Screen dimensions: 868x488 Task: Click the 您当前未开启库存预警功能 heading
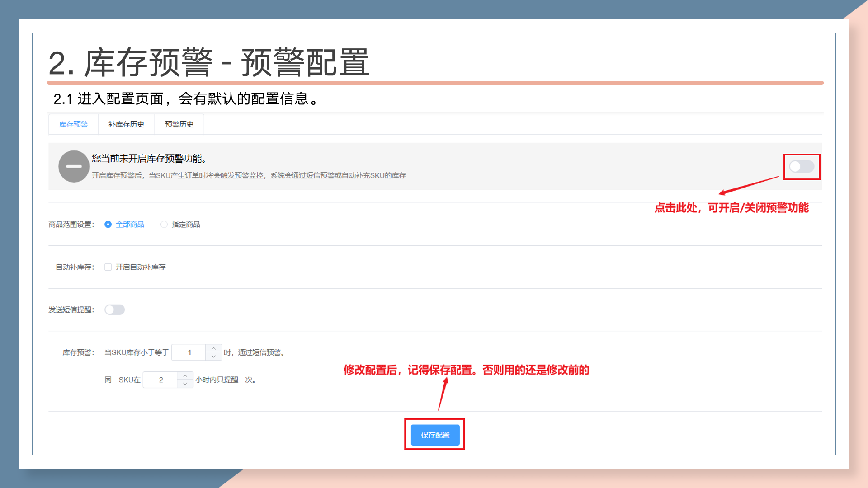pos(149,159)
